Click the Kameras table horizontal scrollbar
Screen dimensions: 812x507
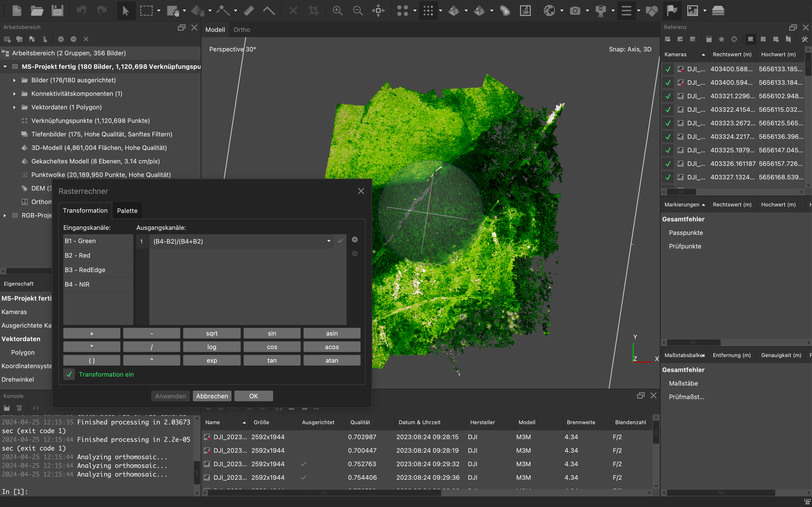(x=681, y=192)
